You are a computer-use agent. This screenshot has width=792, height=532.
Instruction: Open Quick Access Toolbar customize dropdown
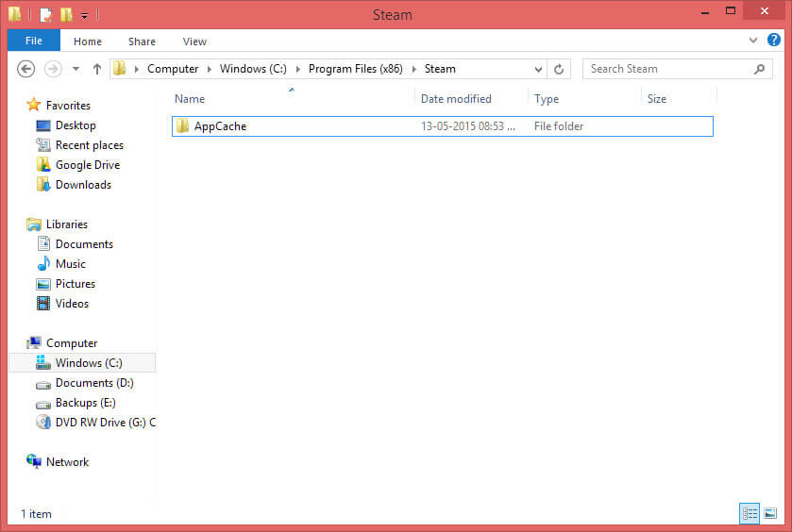84,16
